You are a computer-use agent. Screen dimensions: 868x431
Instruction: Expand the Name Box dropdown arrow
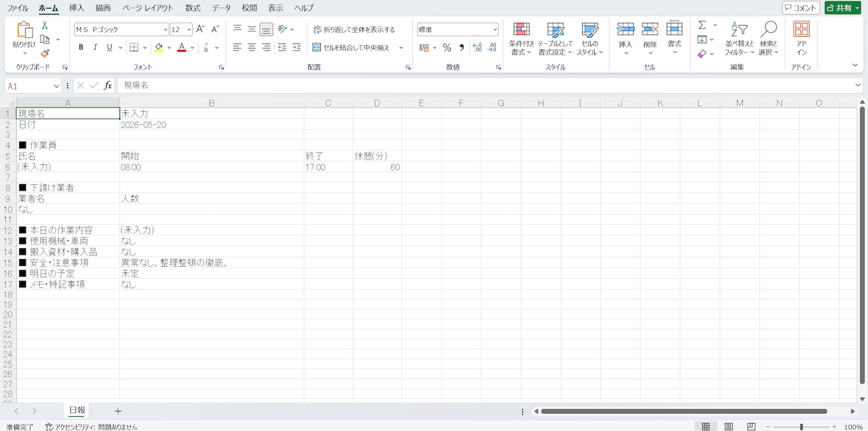click(x=56, y=85)
